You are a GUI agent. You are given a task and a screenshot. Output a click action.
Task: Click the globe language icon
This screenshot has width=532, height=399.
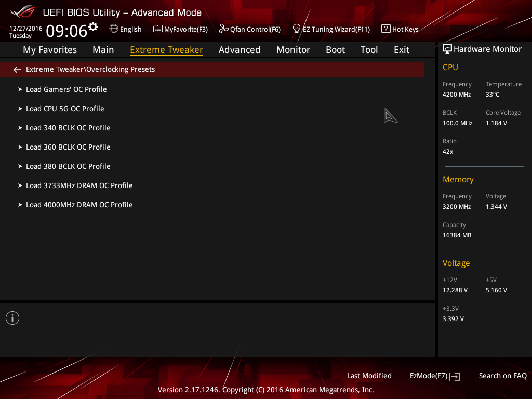pos(114,29)
